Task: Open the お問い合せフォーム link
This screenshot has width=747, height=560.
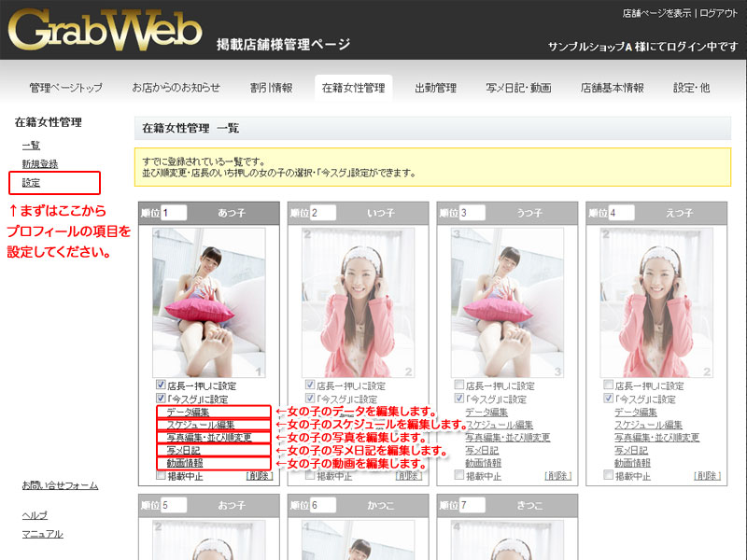Action: [x=60, y=485]
